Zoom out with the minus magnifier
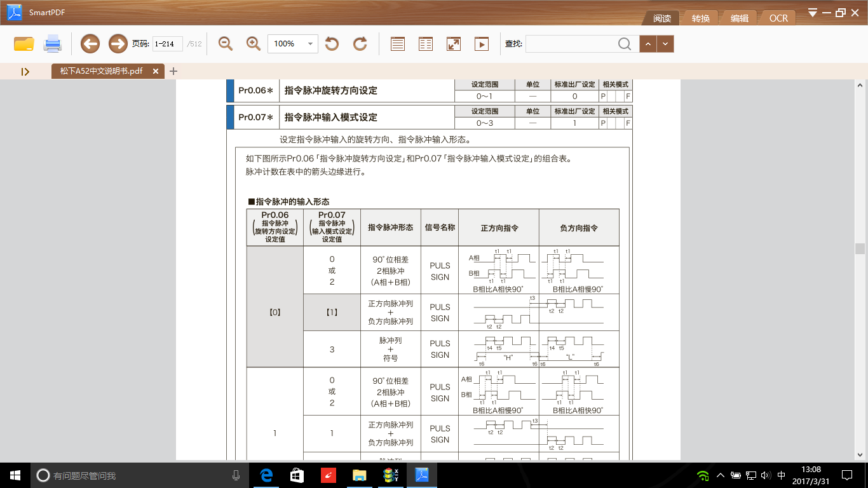 tap(225, 44)
